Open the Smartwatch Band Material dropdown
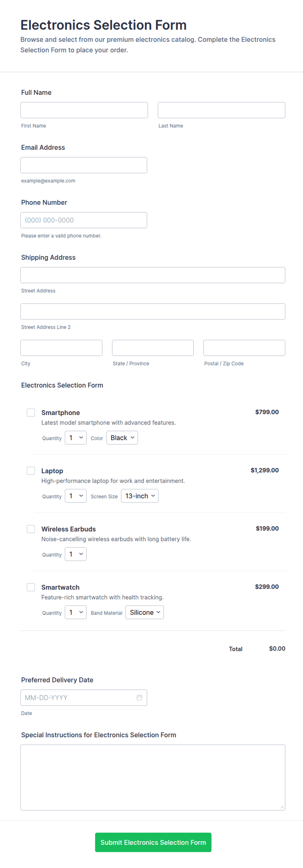The image size is (303, 868). pyautogui.click(x=145, y=612)
